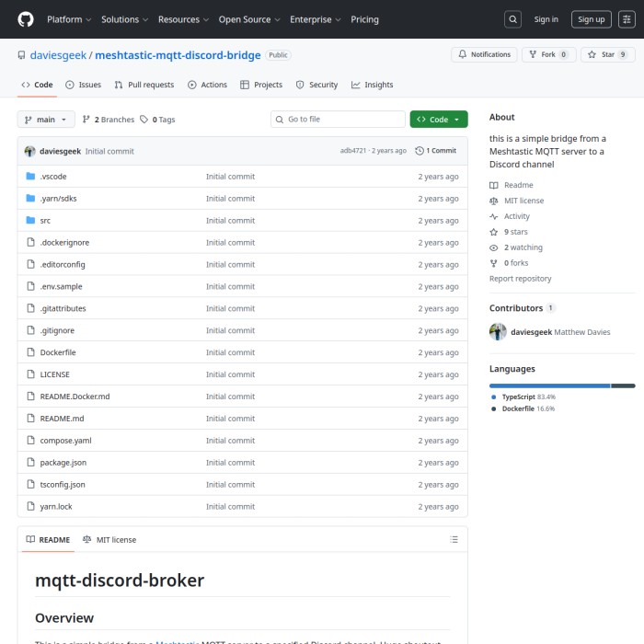Click the commit history clock icon
644x644 pixels.
(420, 151)
